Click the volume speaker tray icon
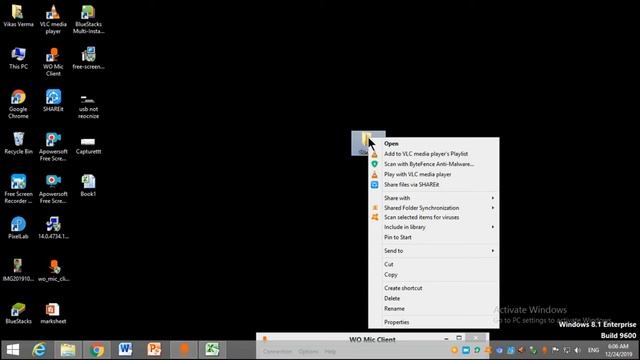Viewport: 640px width, 360px height. click(577, 350)
